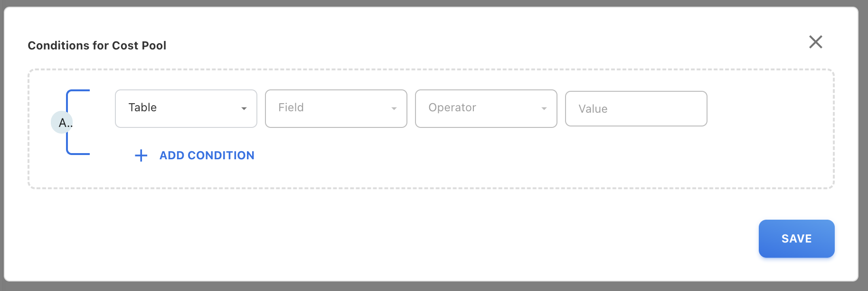Screen dimensions: 868x291
Task: Click the plus icon beside Add Condition
Action: click(141, 155)
